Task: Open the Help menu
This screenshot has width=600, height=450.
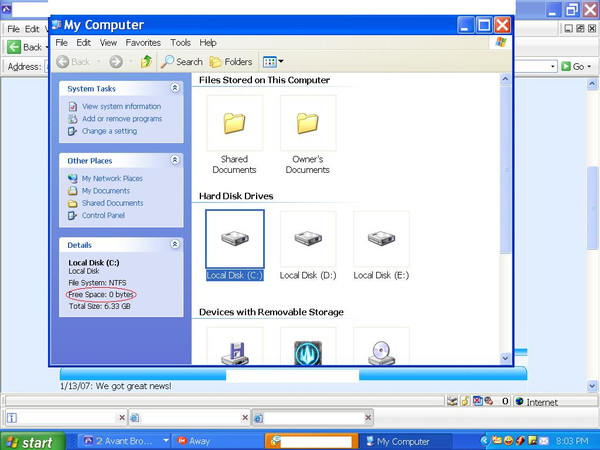Action: click(208, 42)
